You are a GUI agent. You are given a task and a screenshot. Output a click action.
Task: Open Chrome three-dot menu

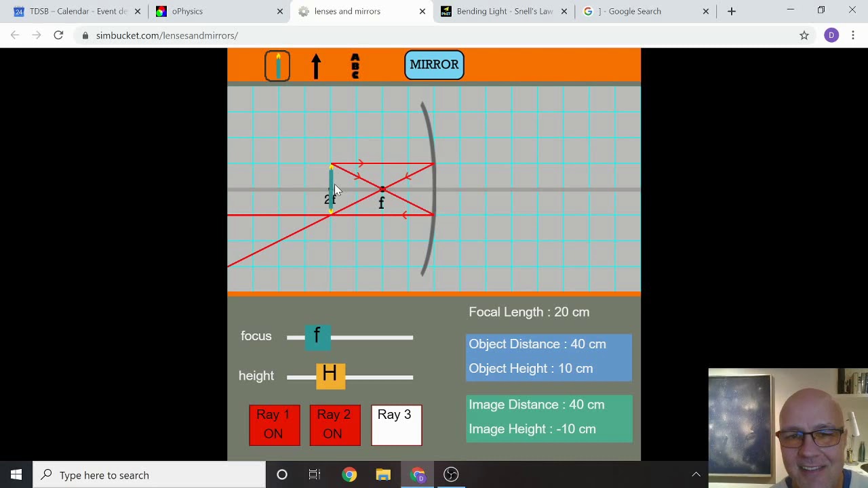[853, 35]
